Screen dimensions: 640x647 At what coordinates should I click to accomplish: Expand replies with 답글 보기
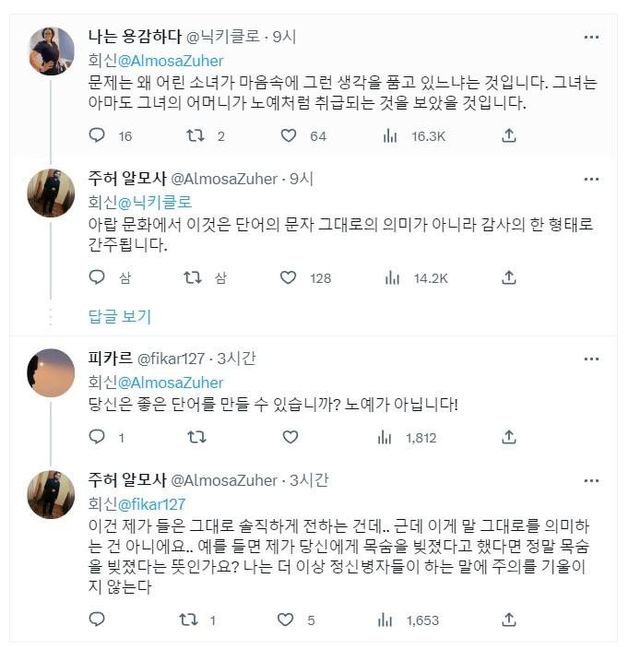click(x=119, y=317)
